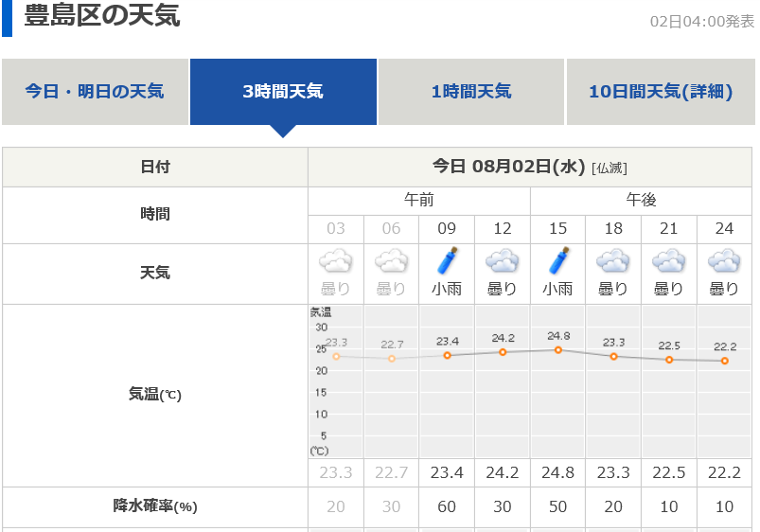Viewport: 760px width, 532px height.
Task: Click the light rain icon at 15 o'clock
Action: (x=557, y=260)
